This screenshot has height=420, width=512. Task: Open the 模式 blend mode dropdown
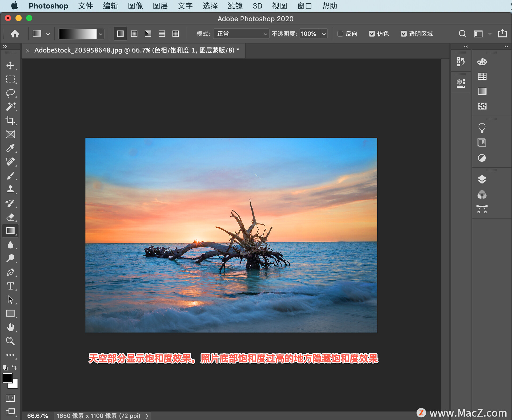[241, 34]
